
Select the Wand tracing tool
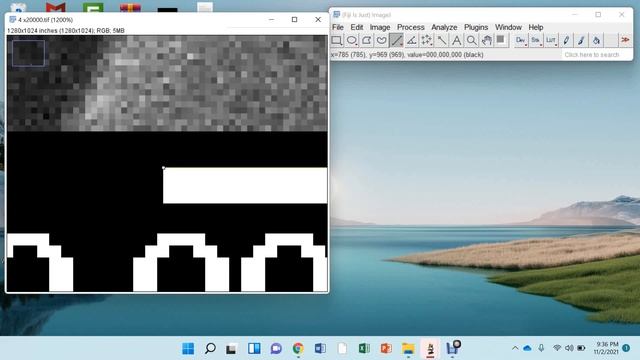pos(442,40)
